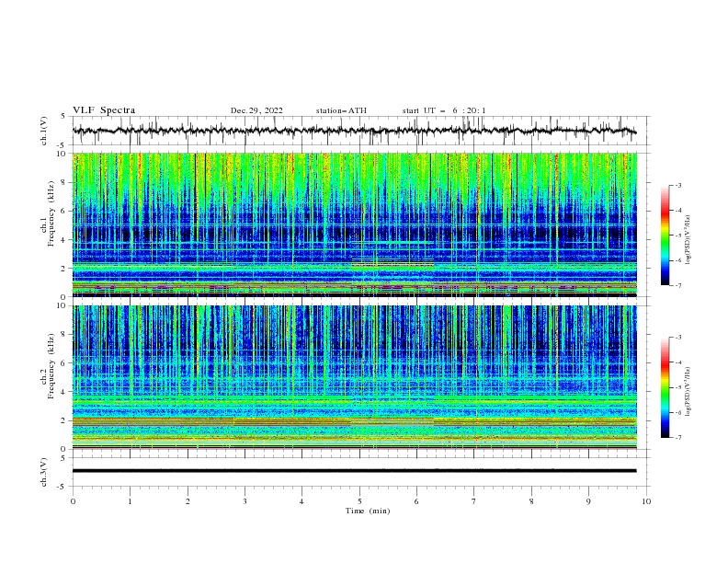Click the "-5" volt tick of ch.3(V) axis
The height and width of the screenshot is (563, 728).
pos(63,487)
